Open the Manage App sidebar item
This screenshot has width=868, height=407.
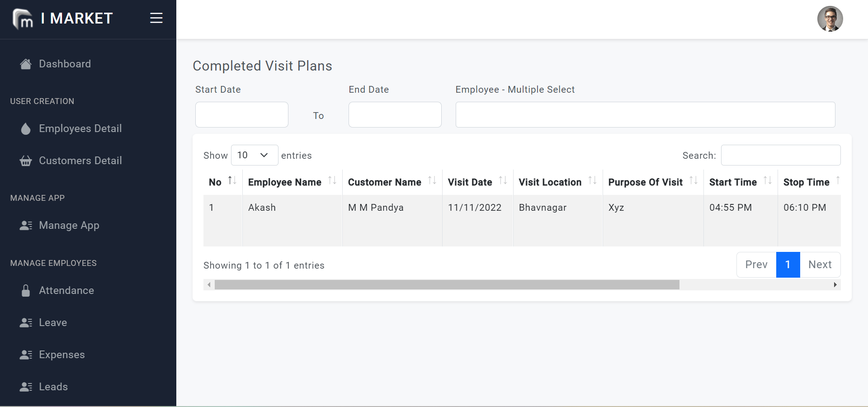point(69,226)
